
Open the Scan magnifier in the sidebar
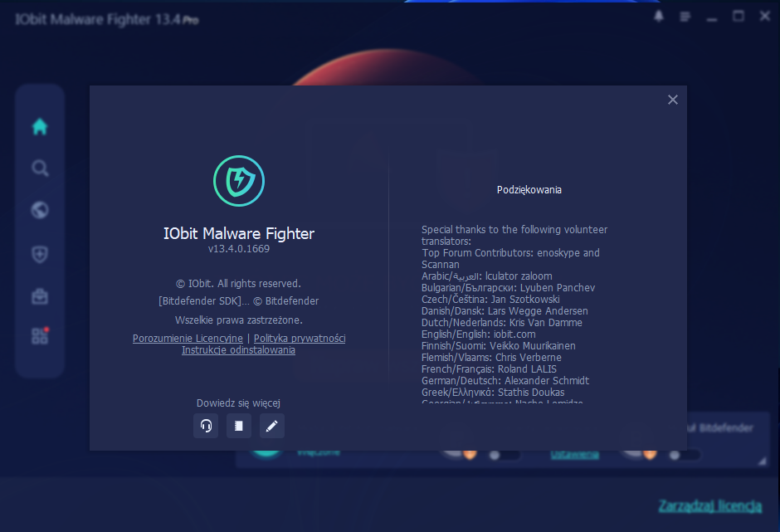(x=40, y=168)
